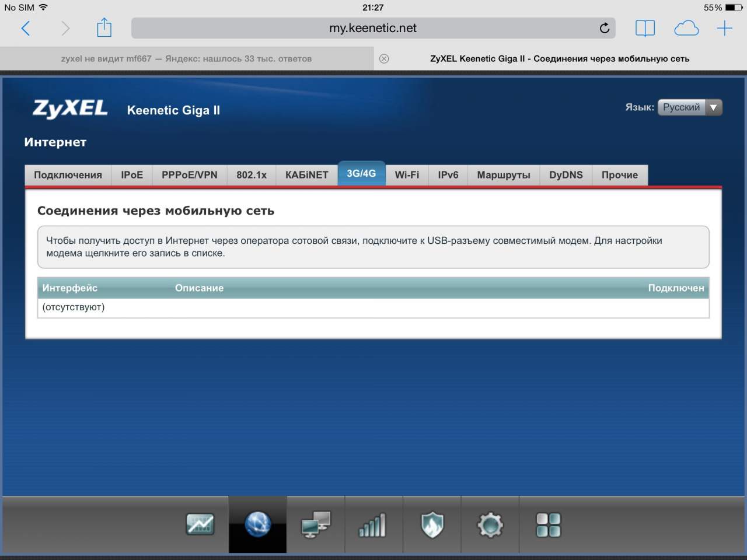Image resolution: width=747 pixels, height=560 pixels.
Task: Open the Safari bookmarks book icon
Action: 645,28
